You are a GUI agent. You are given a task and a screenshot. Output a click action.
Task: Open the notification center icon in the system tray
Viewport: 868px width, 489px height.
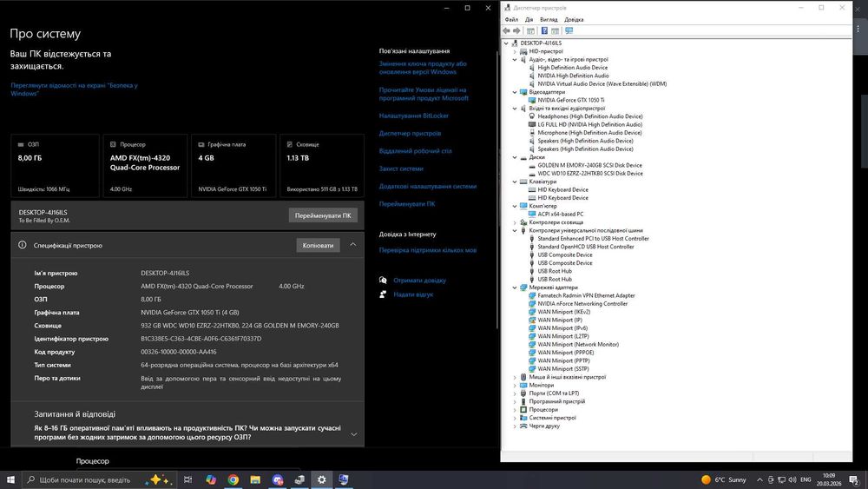tap(854, 479)
